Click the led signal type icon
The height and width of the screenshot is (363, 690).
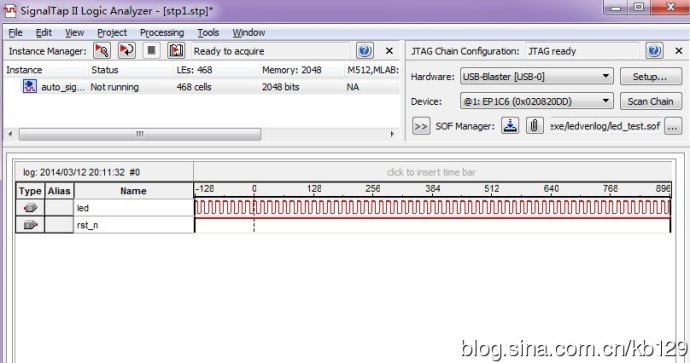[30, 208]
